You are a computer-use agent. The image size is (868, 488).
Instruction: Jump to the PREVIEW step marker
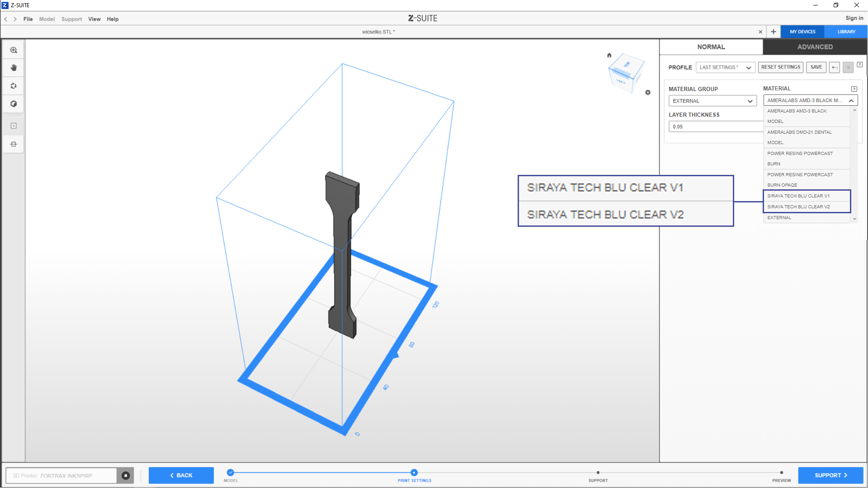[x=782, y=473]
